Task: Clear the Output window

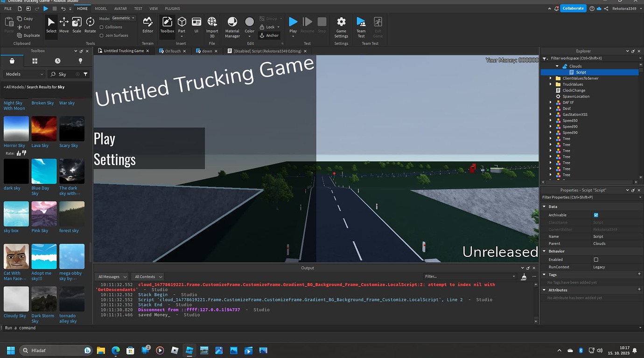Action: coord(524,277)
